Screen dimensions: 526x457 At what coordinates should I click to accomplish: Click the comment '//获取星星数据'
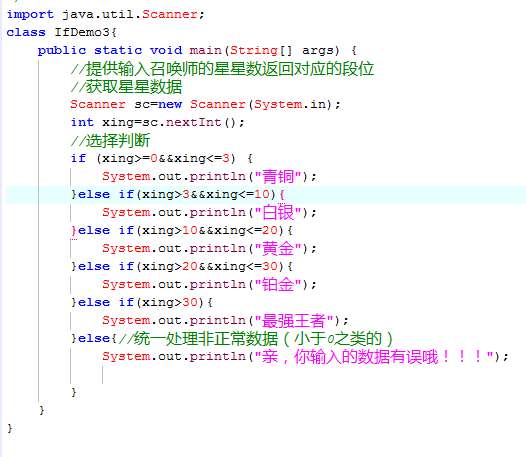[x=126, y=87]
